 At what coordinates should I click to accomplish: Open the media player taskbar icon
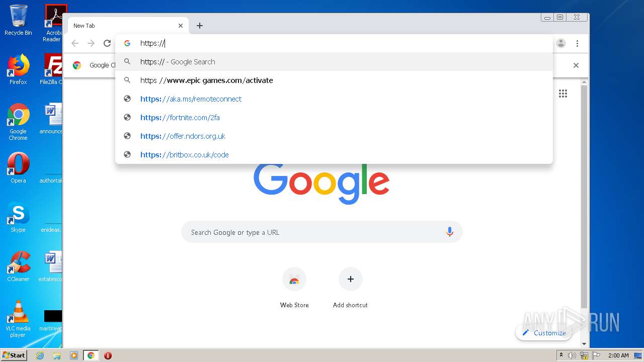(74, 355)
